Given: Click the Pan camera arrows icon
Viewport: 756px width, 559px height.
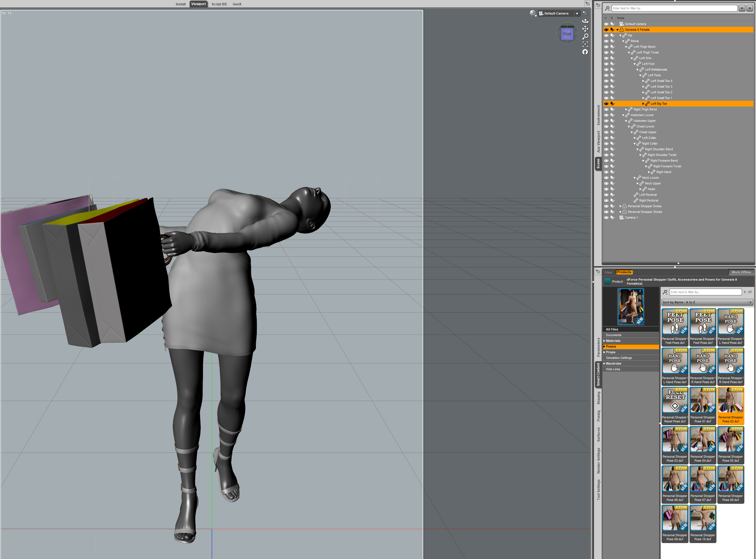Looking at the screenshot, I should click(585, 29).
